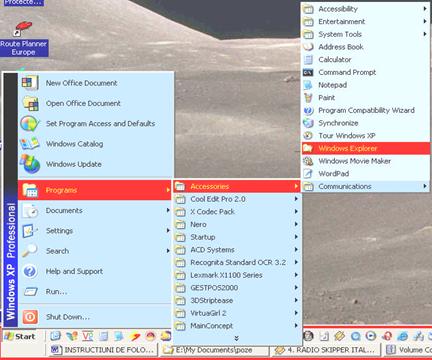Image resolution: width=432 pixels, height=360 pixels.
Task: Expand the Communications submenu arrow
Action: (x=425, y=186)
